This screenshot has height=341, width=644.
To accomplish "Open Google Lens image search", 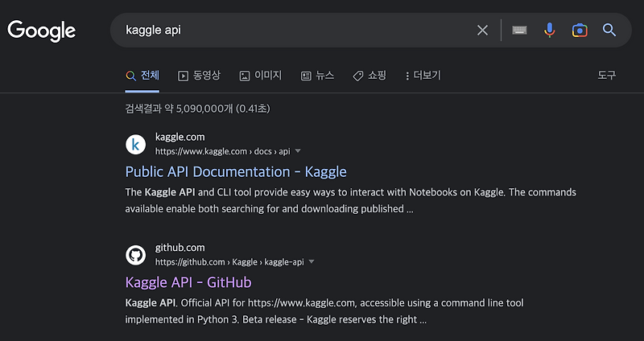I will point(580,30).
